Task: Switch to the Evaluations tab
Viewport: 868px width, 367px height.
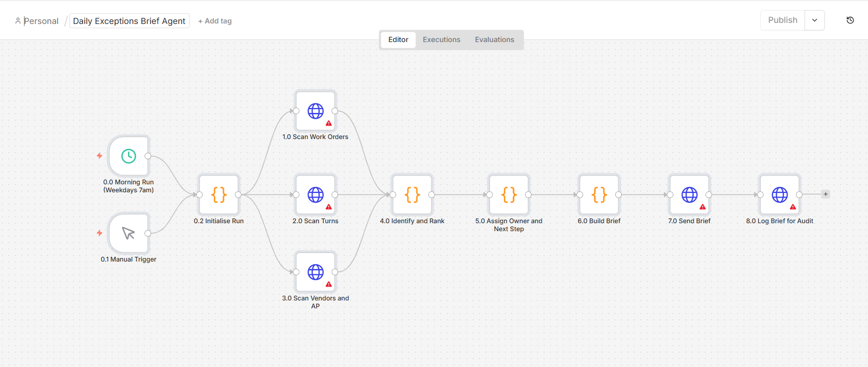Action: click(495, 40)
